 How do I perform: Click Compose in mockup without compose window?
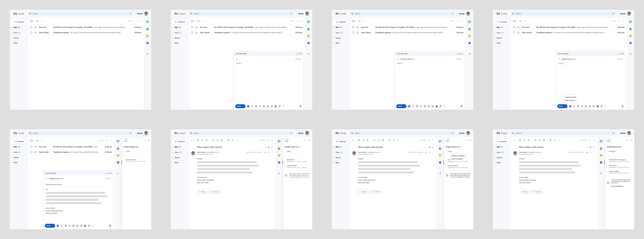(x=19, y=22)
